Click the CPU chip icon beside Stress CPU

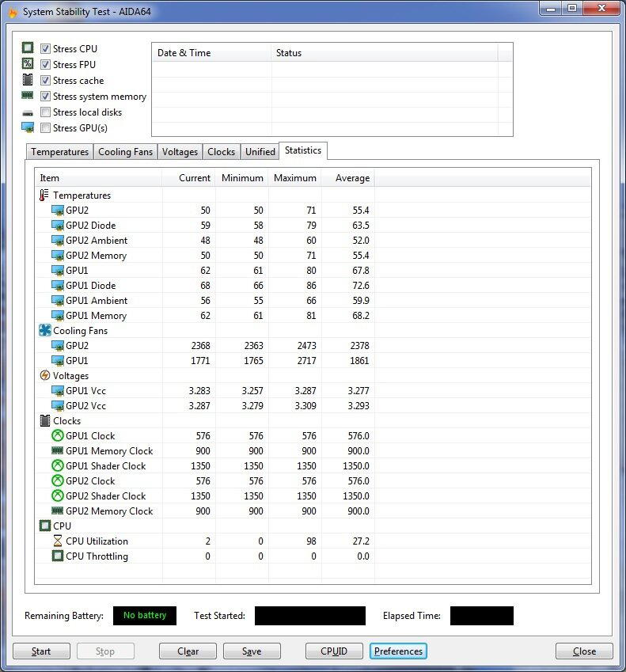28,47
